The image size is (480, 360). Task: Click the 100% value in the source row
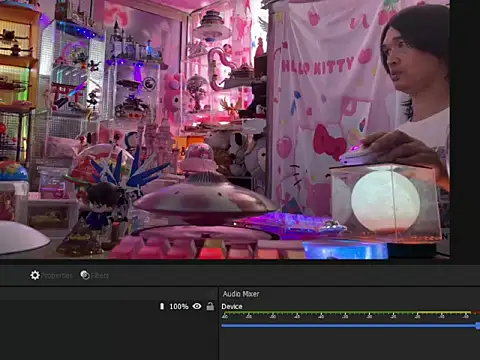tap(179, 306)
